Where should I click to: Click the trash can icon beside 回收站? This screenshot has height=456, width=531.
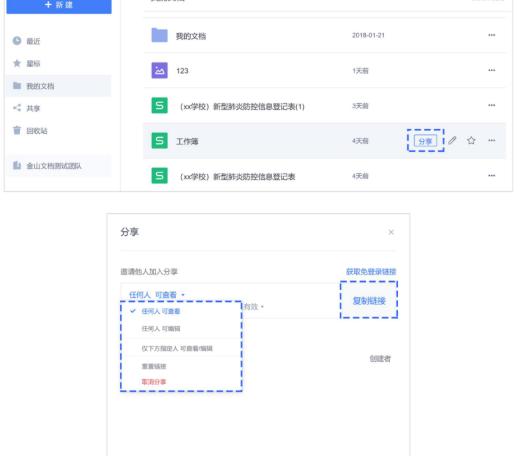pos(17,130)
